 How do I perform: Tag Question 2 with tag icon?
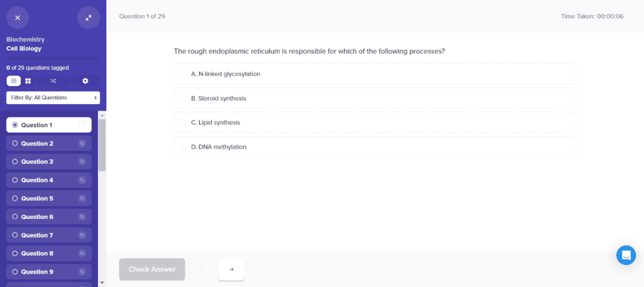82,143
